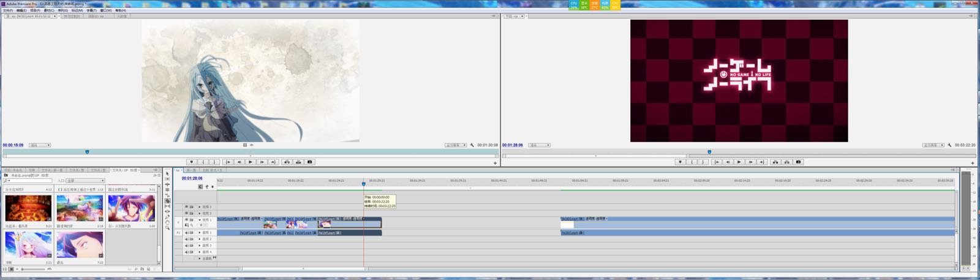Click Source monitor timecode 00:00:18:09
This screenshot has height=280, width=980.
pos(13,145)
